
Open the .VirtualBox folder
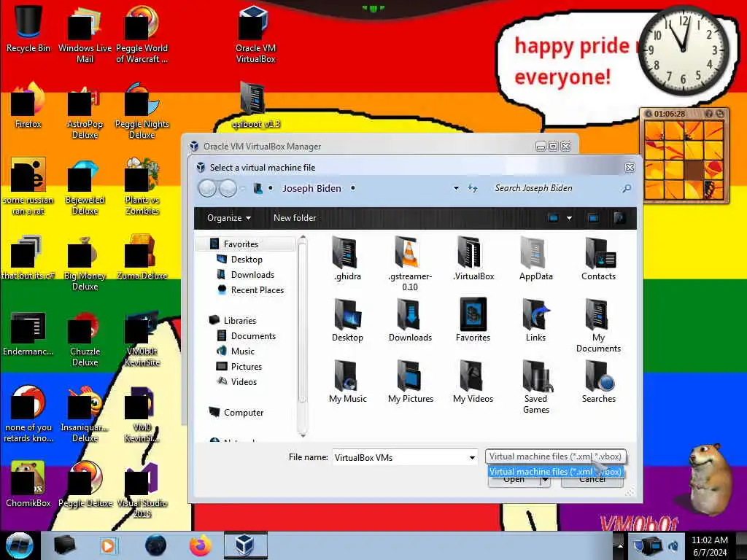pos(473,259)
